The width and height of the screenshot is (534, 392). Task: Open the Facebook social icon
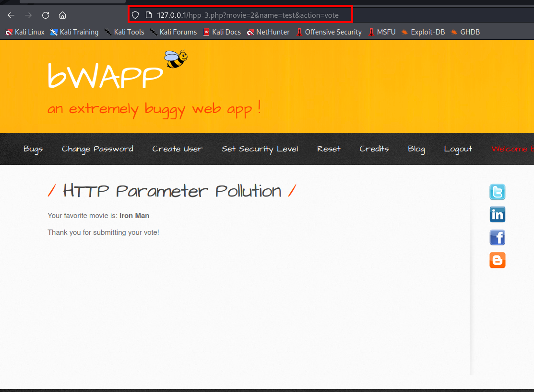pos(497,237)
